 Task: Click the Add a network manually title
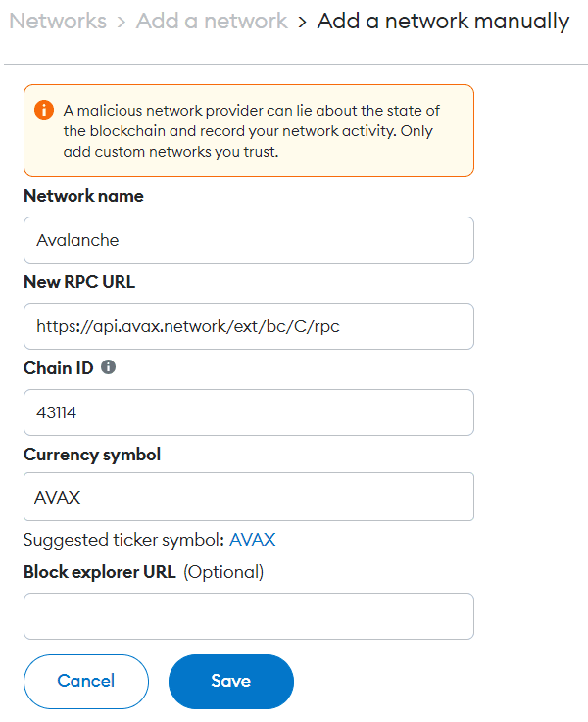click(443, 21)
